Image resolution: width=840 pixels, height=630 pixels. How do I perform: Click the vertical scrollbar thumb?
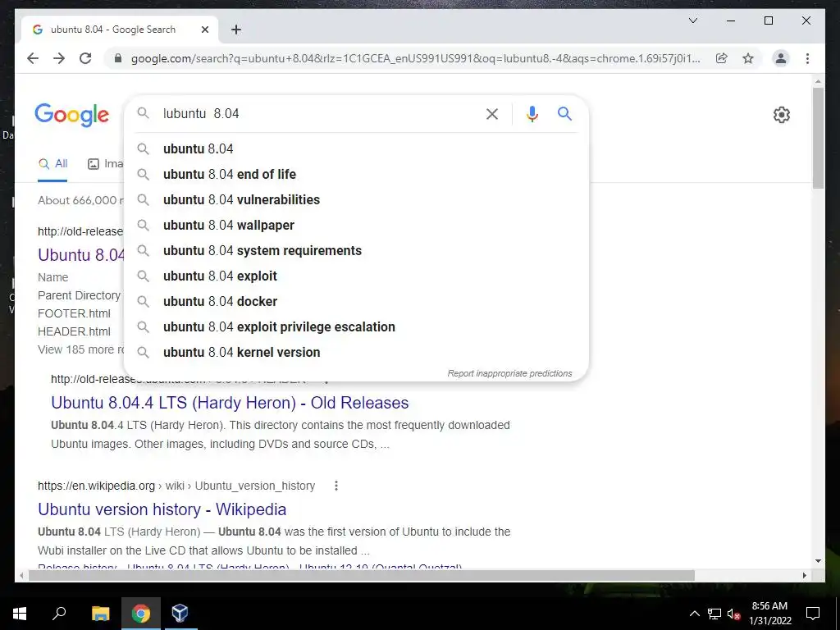[818, 138]
